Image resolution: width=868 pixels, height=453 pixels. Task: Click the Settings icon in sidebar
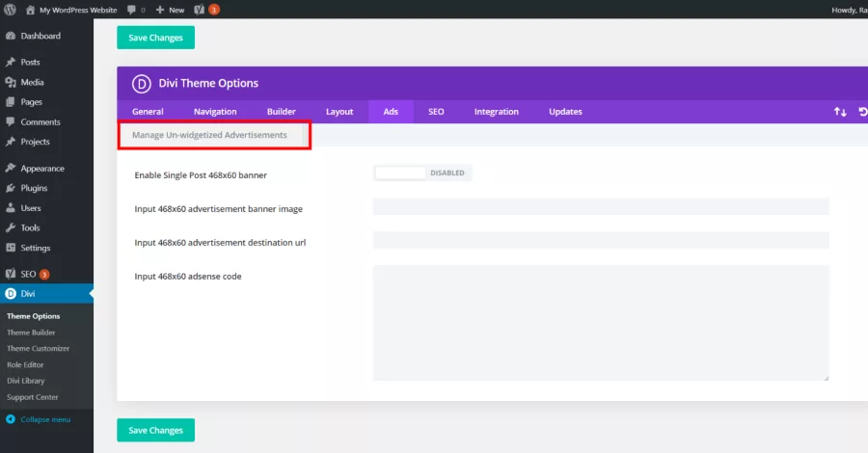11,248
